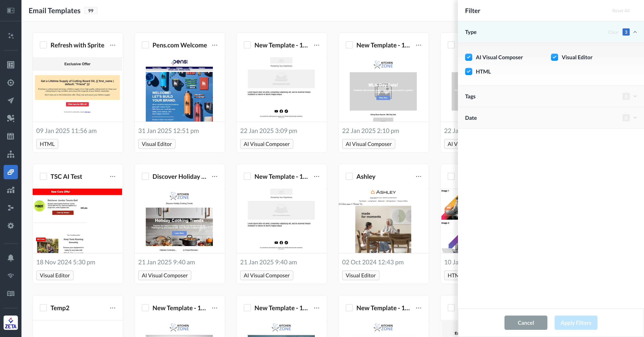Open more options for TSC AI Test
644x337 pixels.
click(x=113, y=177)
